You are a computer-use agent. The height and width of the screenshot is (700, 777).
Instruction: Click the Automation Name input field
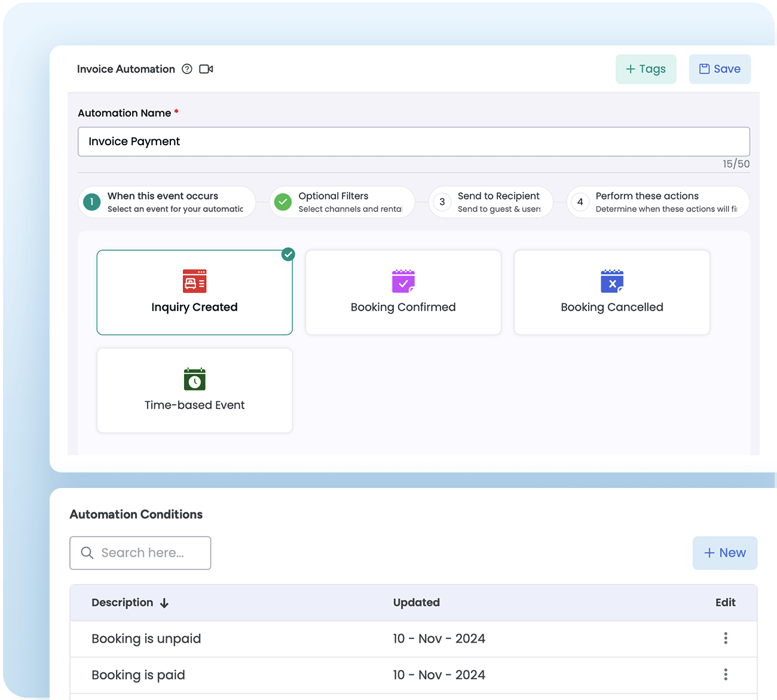414,142
